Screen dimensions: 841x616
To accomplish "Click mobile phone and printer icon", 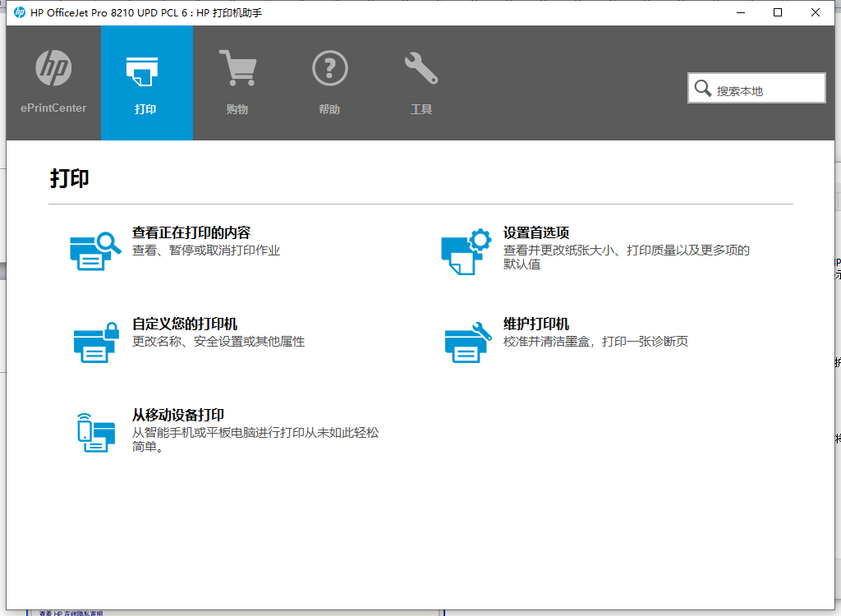I will (x=96, y=433).
